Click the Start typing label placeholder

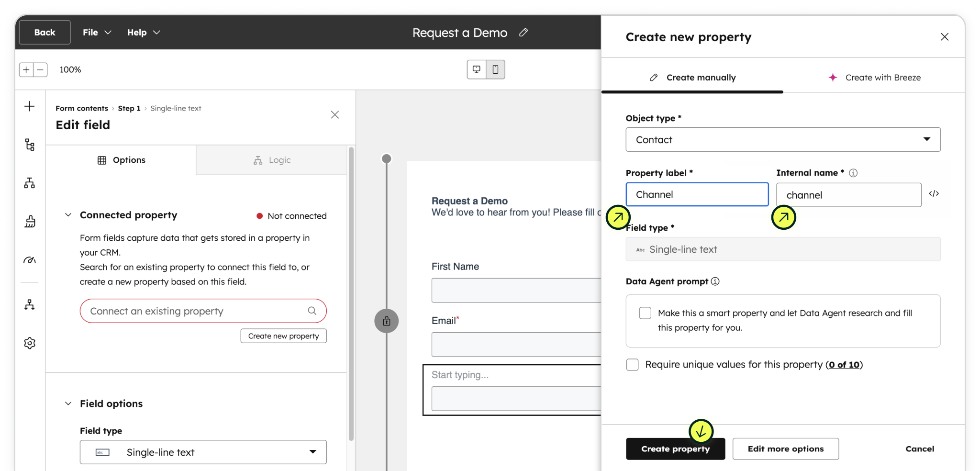[x=460, y=375]
